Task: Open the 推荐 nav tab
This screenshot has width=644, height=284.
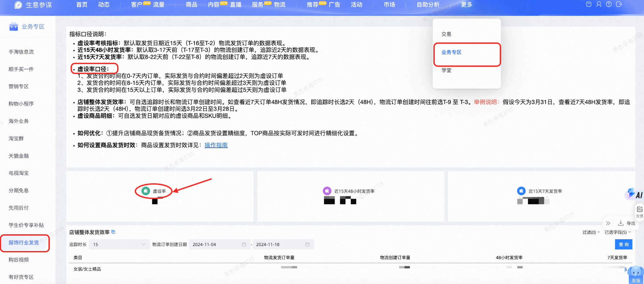Action: pos(312,5)
